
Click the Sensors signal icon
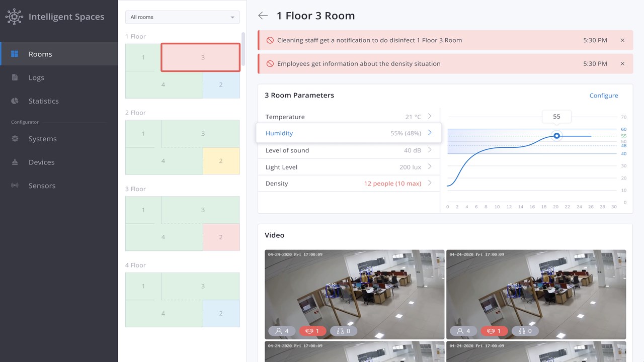15,186
